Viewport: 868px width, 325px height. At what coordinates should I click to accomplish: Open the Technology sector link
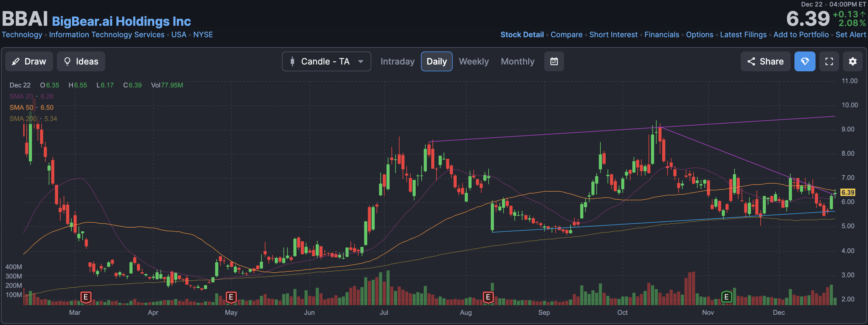22,35
